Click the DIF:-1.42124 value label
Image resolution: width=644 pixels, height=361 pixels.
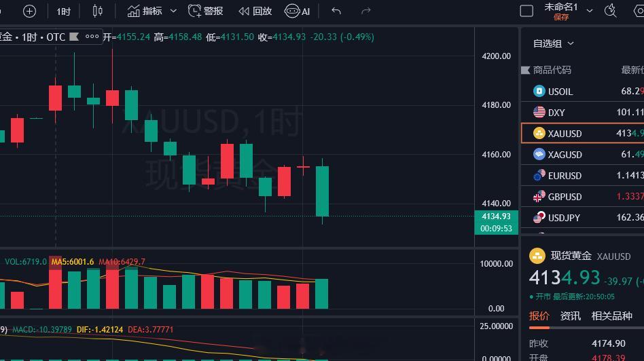pos(100,330)
